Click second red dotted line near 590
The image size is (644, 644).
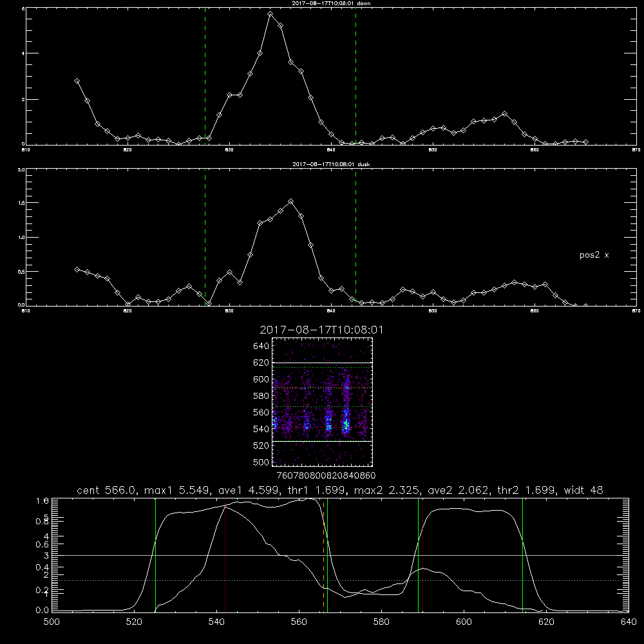(422, 555)
